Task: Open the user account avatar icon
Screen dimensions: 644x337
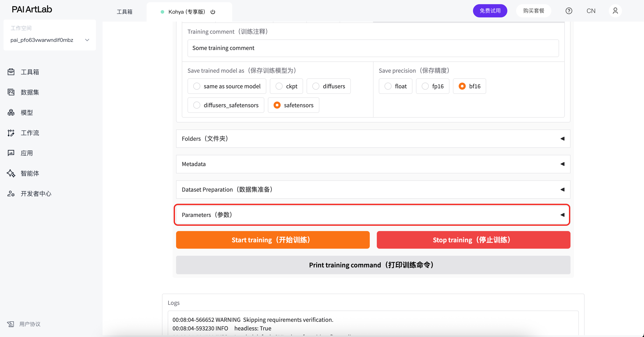Action: tap(615, 11)
